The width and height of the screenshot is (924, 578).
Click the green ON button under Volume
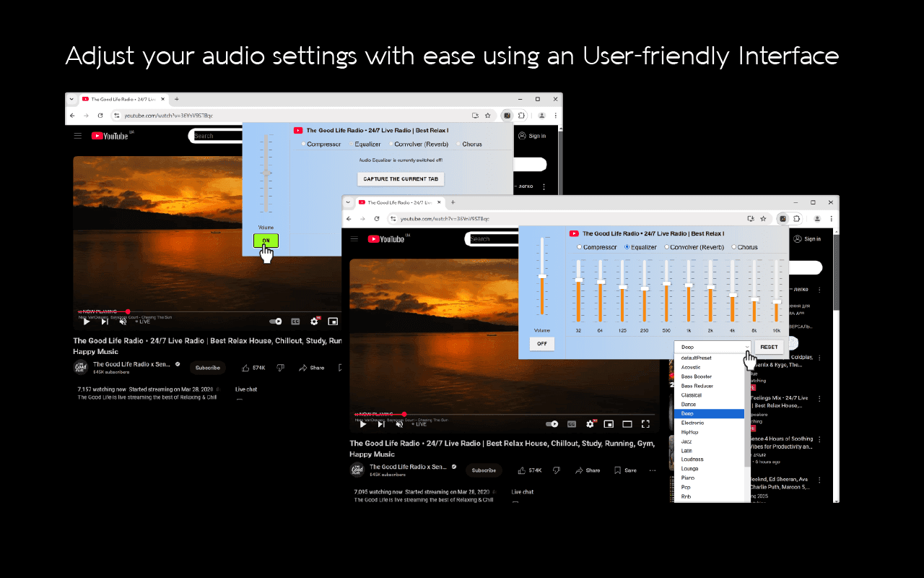coord(266,241)
